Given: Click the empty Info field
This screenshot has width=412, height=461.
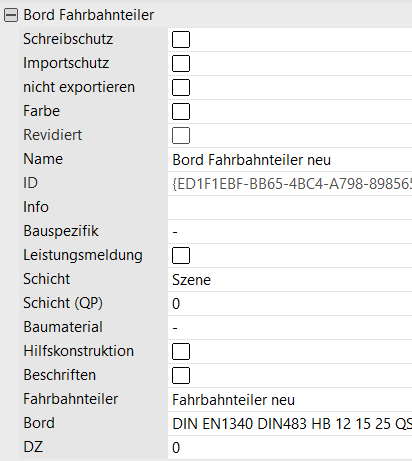Looking at the screenshot, I should click(290, 208).
